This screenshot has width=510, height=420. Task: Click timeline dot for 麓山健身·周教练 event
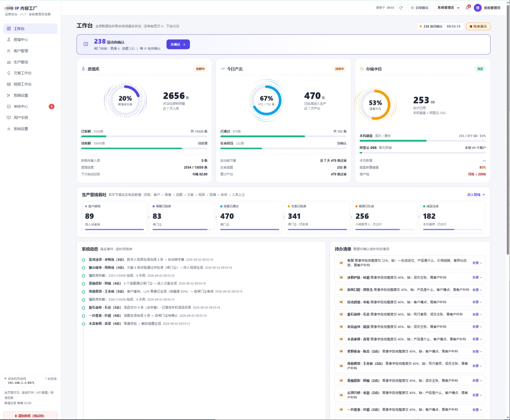point(84,268)
